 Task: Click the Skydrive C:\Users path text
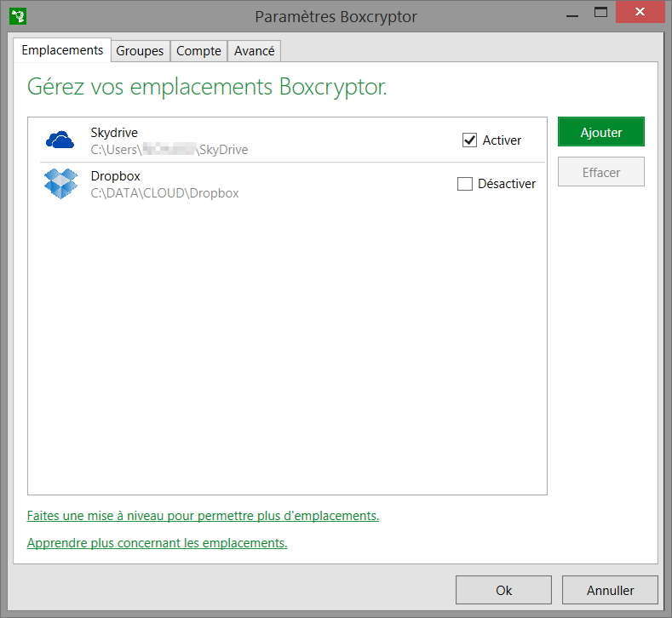(x=169, y=150)
